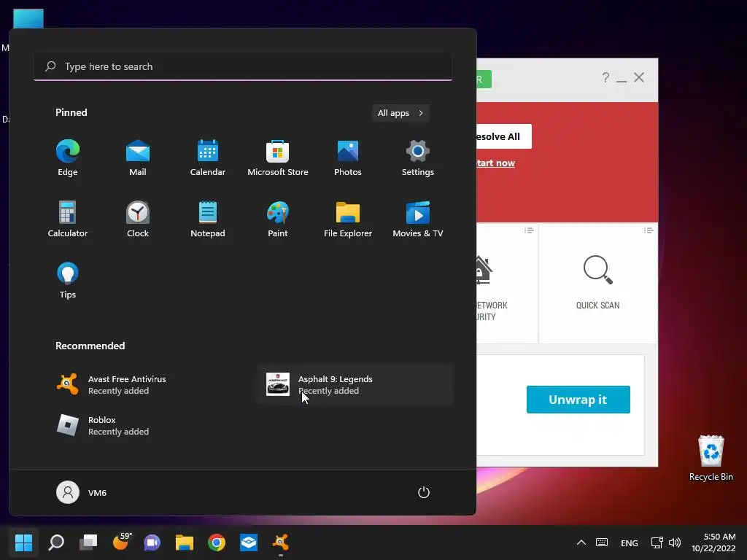
Task: Open the Power options button
Action: [424, 492]
